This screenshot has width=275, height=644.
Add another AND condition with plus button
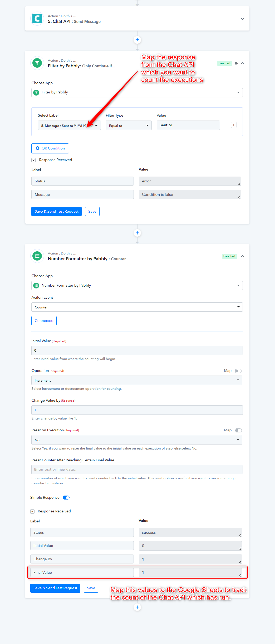tap(234, 125)
